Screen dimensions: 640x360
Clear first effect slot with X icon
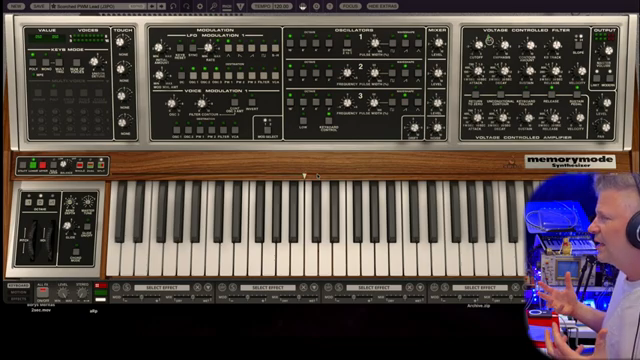[x=197, y=287]
